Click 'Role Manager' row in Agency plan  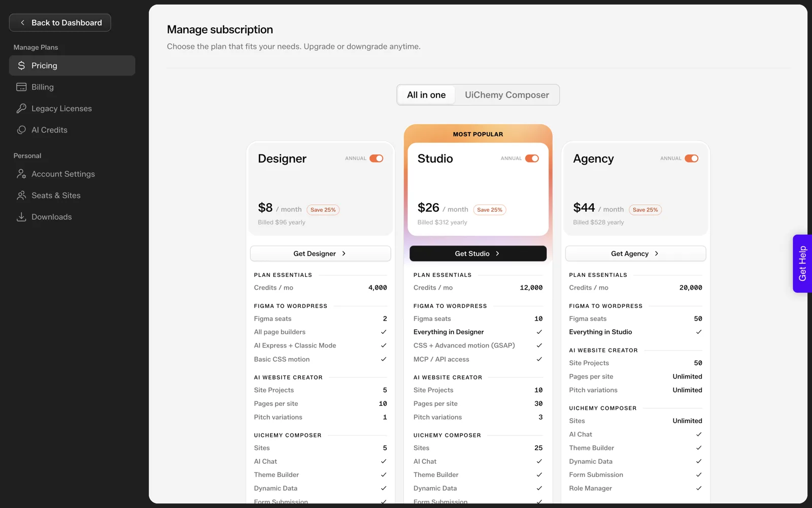click(635, 488)
